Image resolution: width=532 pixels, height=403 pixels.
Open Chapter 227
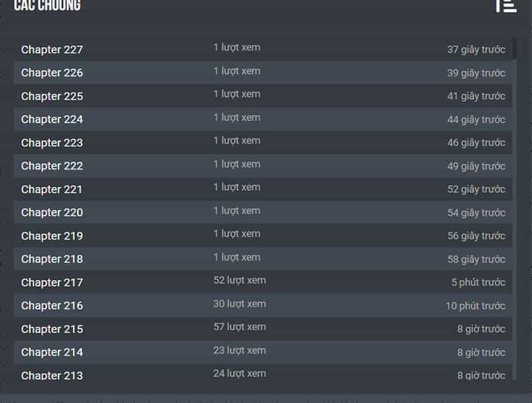(x=52, y=49)
